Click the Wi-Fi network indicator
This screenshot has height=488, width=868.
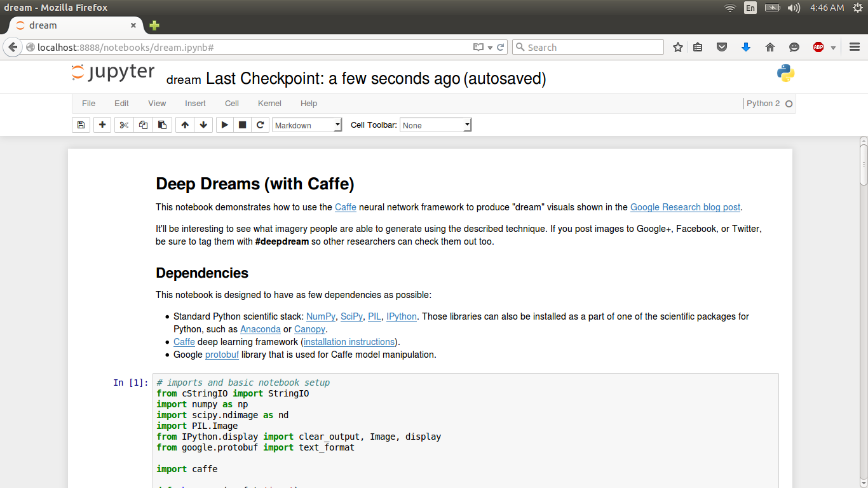(730, 8)
